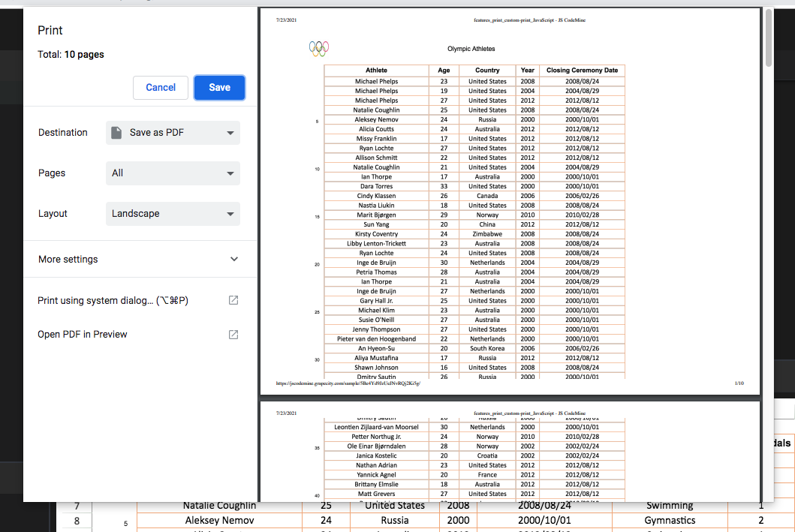Click the external link icon beside Open PDF in Preview

point(233,334)
